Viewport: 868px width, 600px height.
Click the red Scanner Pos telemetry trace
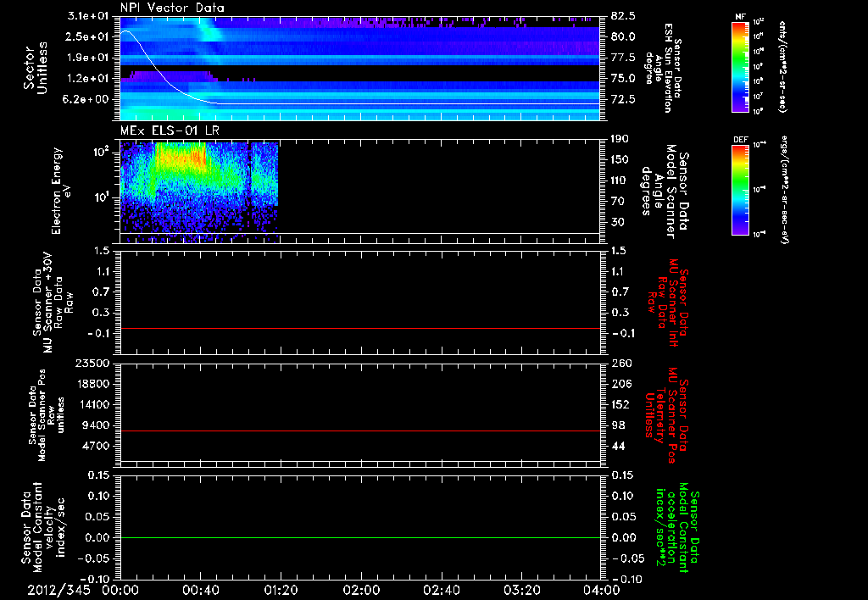(360, 431)
